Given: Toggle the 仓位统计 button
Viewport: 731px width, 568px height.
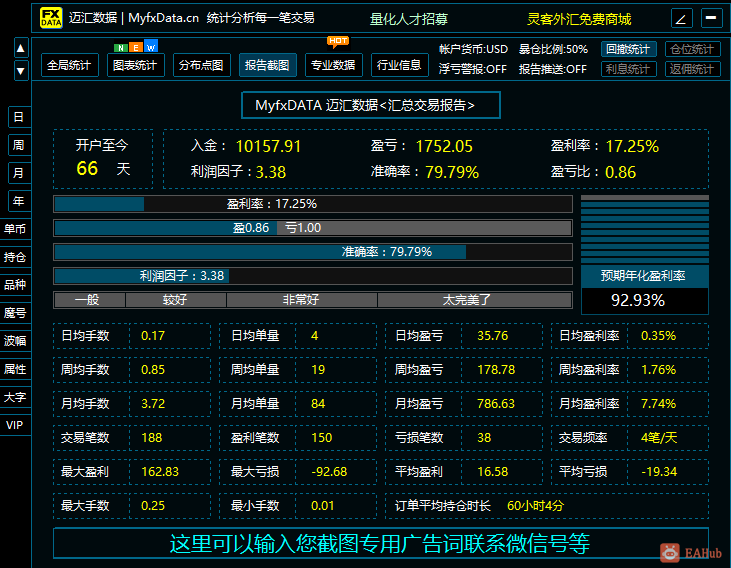Looking at the screenshot, I should pos(692,49).
